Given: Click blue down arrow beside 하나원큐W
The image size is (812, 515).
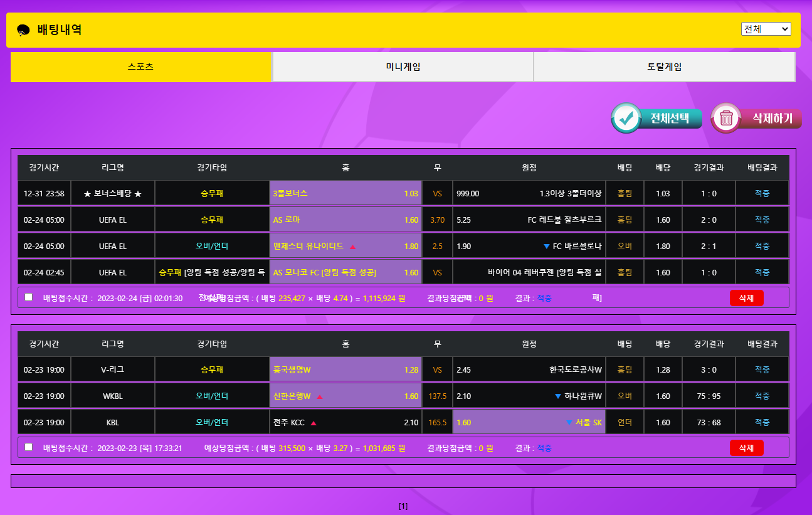Looking at the screenshot, I should click(558, 396).
